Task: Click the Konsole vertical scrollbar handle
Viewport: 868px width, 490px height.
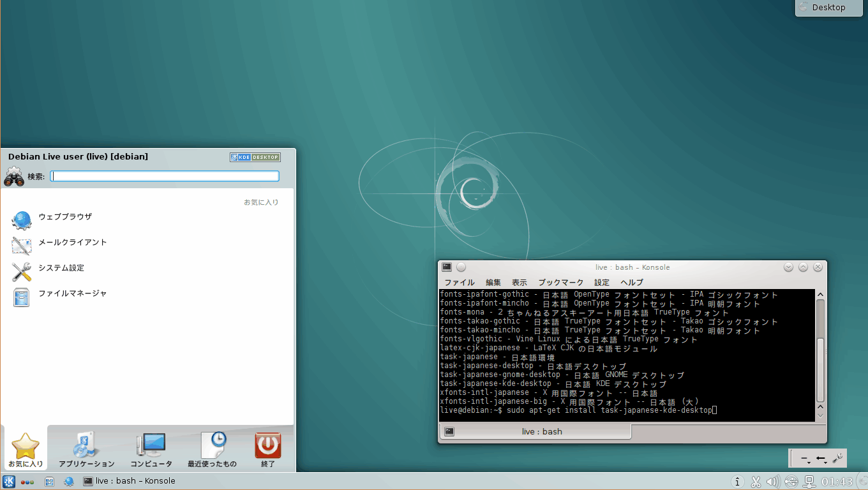Action: click(821, 370)
